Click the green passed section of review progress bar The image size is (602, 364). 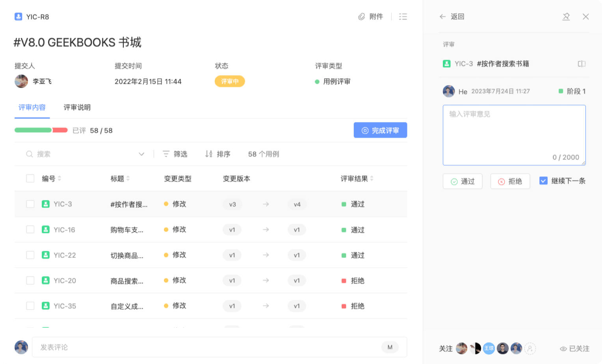pos(33,130)
